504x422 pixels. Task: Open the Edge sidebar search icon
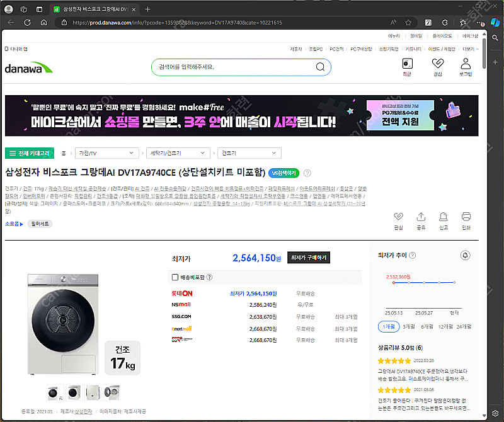point(495,38)
